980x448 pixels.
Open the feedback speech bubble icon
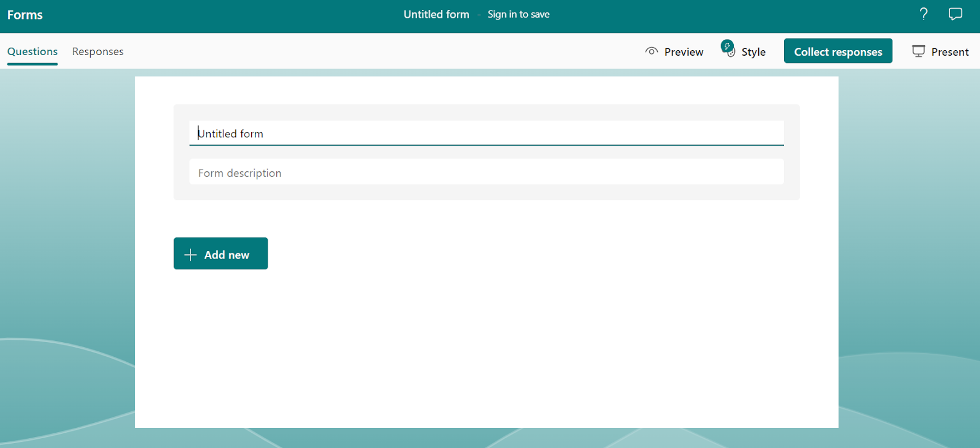tap(956, 14)
